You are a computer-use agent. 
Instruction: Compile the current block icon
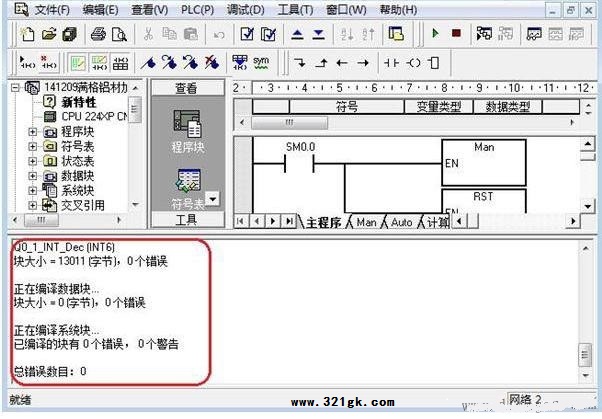coord(247,35)
